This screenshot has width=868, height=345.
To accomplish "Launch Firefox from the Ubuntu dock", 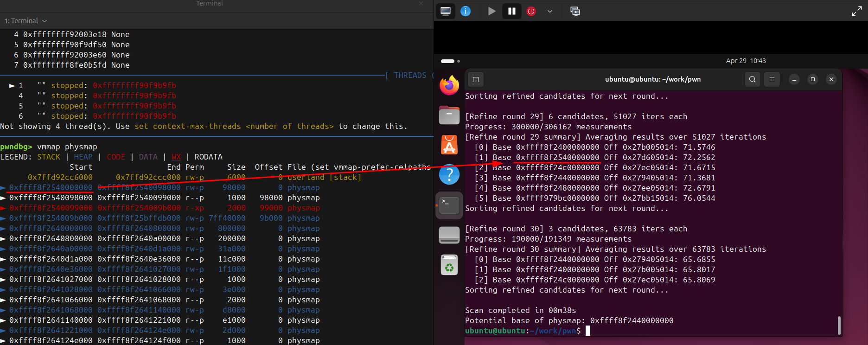I will pyautogui.click(x=449, y=85).
